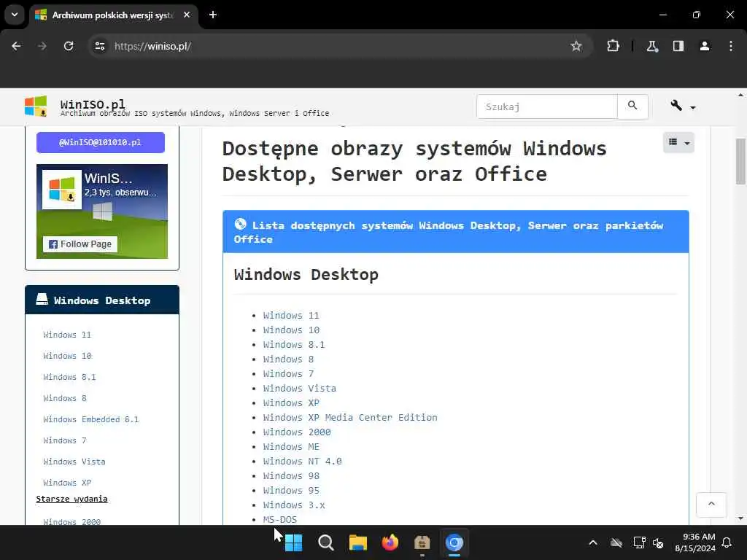
Task: Click the browser Back arrow
Action: click(16, 46)
